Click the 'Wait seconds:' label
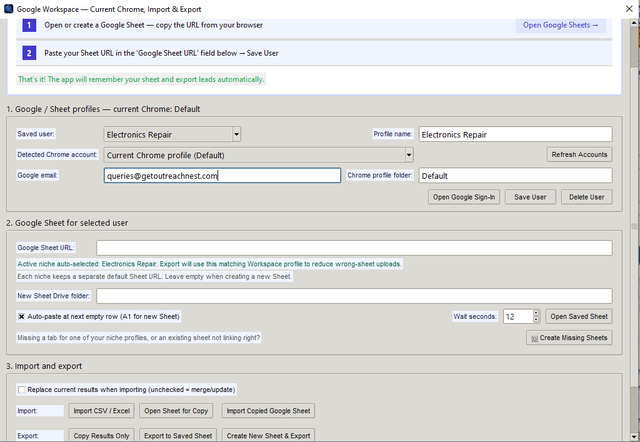Viewport: 640px width, 442px height. click(x=475, y=317)
